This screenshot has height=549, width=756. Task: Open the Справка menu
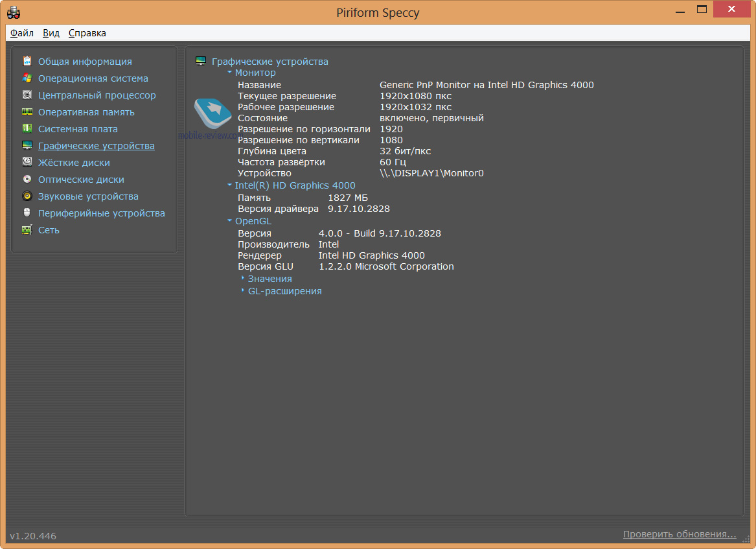pyautogui.click(x=87, y=33)
